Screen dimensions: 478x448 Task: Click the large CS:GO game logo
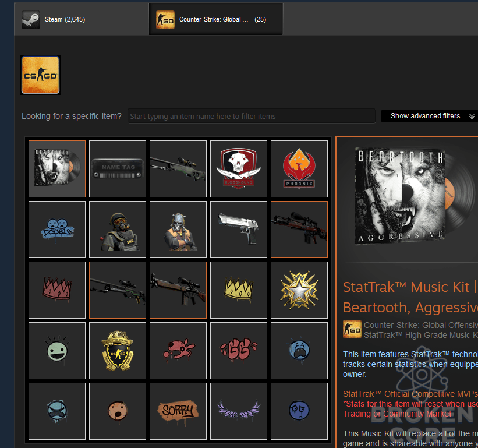(x=41, y=75)
